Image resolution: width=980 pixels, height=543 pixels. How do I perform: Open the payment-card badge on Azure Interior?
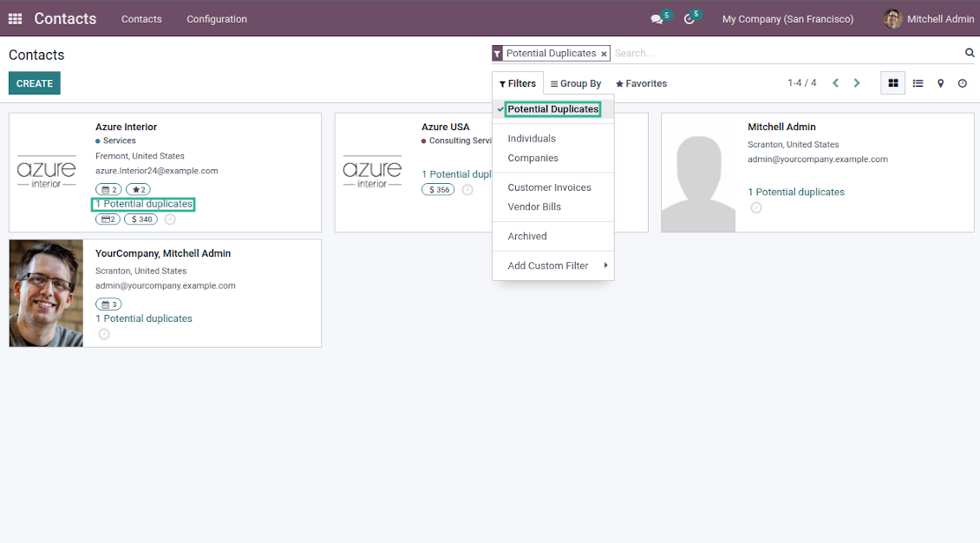(x=108, y=219)
